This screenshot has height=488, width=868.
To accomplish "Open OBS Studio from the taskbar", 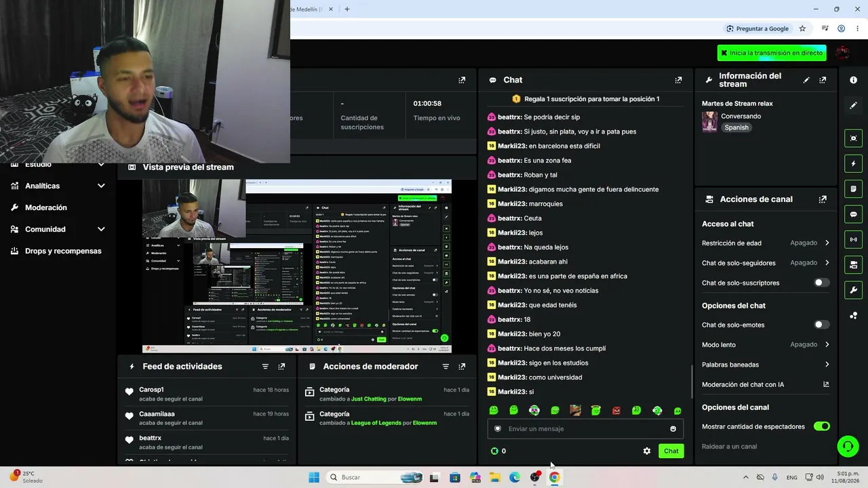I will click(x=534, y=477).
